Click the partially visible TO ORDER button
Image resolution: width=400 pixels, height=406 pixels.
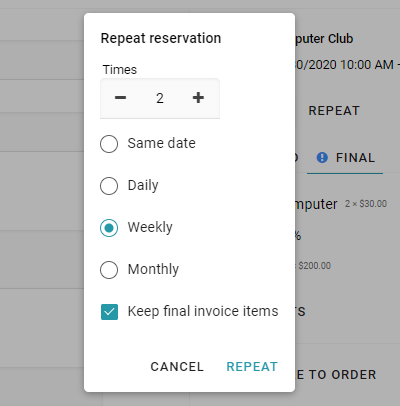click(336, 375)
